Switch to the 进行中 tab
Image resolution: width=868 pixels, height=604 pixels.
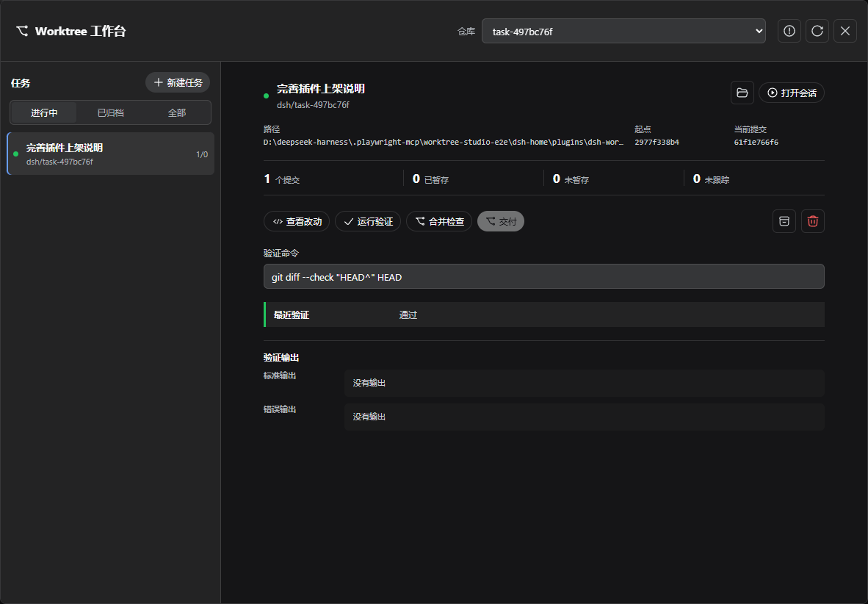pyautogui.click(x=44, y=112)
